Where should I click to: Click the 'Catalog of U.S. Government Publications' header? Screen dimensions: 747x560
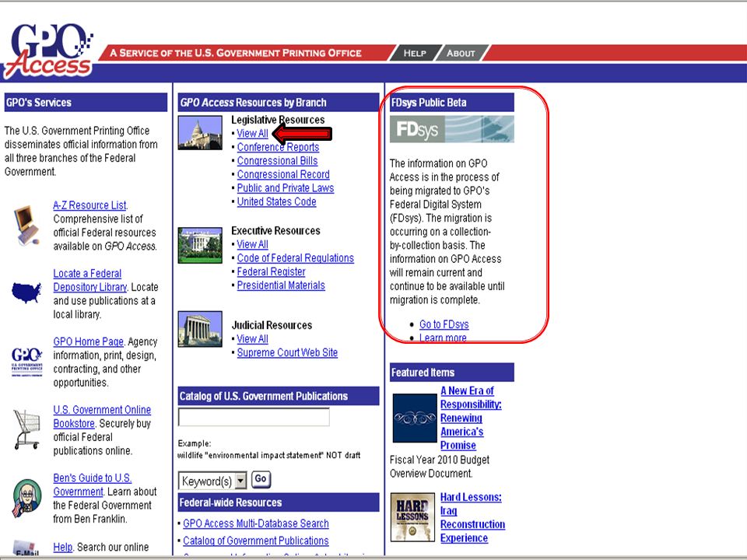tap(279, 396)
